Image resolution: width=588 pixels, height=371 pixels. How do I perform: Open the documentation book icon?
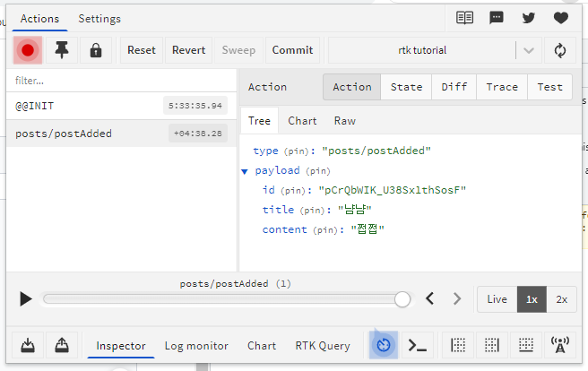point(463,18)
